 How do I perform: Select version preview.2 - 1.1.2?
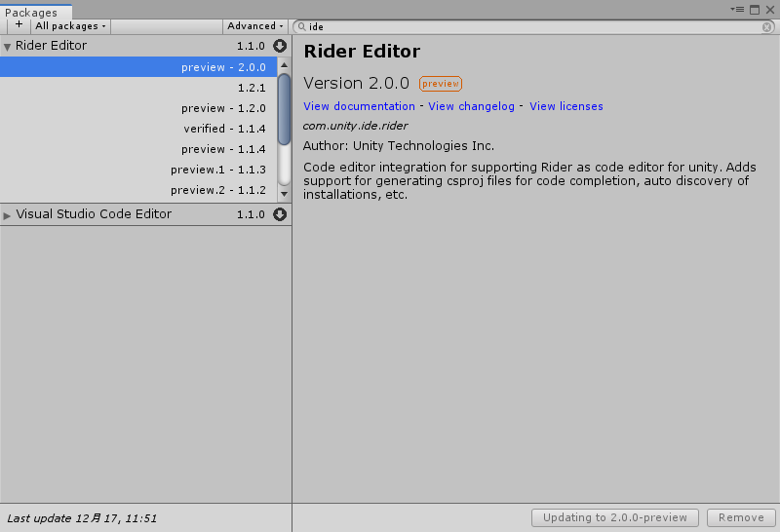point(138,190)
